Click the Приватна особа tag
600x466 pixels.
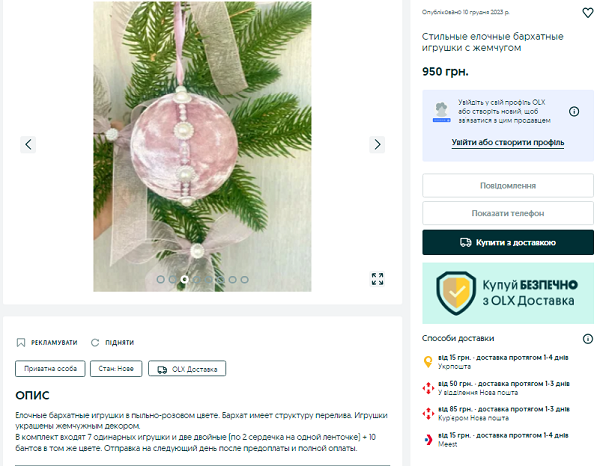tap(50, 368)
